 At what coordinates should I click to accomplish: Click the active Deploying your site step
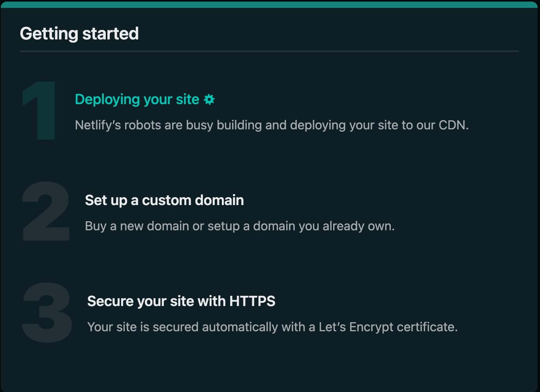[137, 99]
